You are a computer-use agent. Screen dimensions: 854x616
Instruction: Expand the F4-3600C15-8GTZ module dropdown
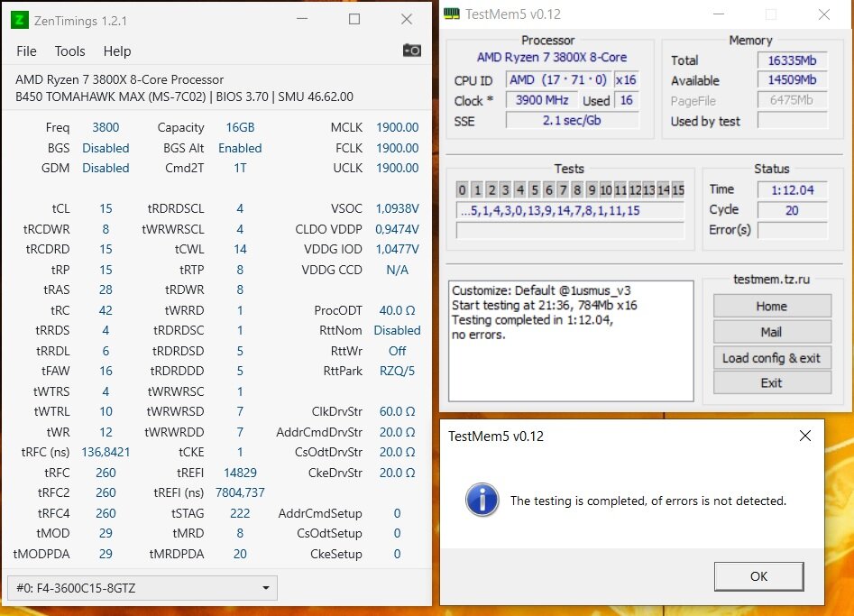click(142, 588)
